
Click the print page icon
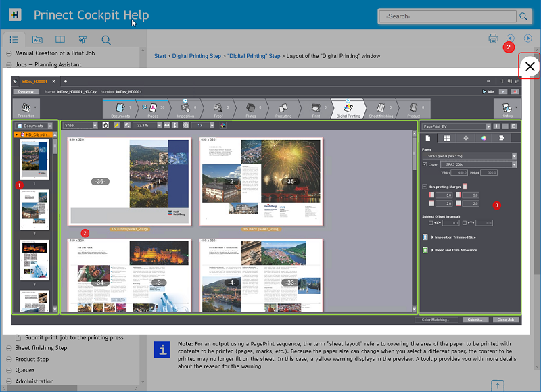493,39
